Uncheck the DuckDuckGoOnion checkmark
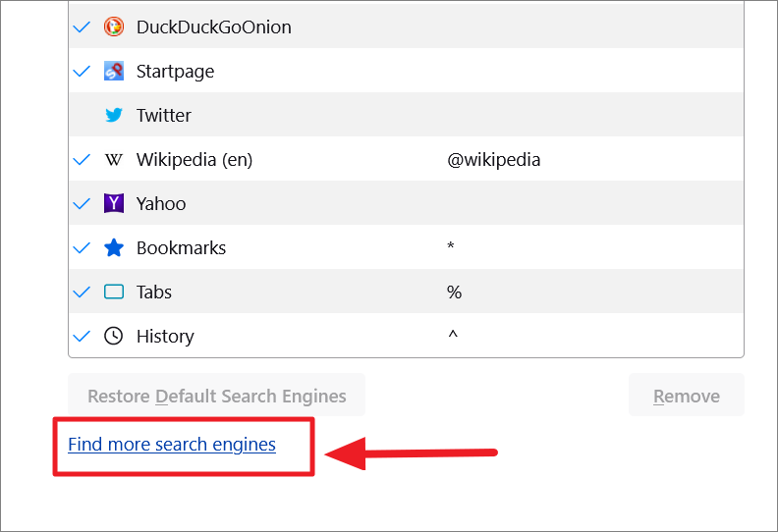The height and width of the screenshot is (532, 778). click(83, 27)
